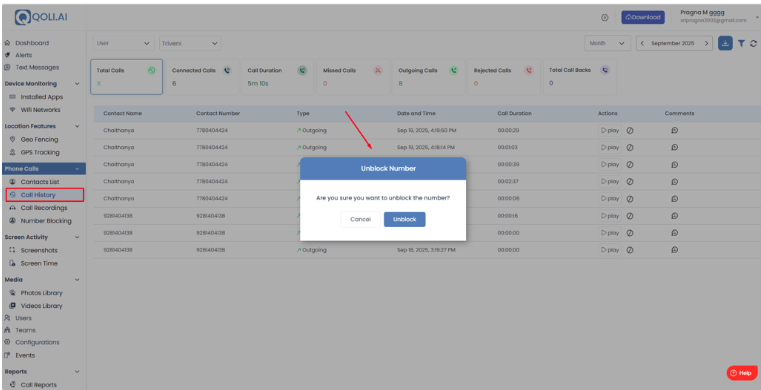Open the red Help button

tap(741, 373)
